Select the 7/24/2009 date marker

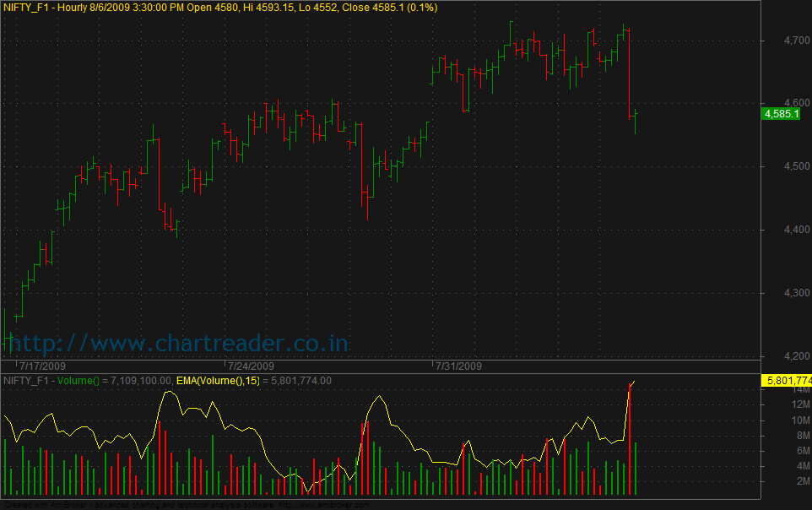point(250,366)
